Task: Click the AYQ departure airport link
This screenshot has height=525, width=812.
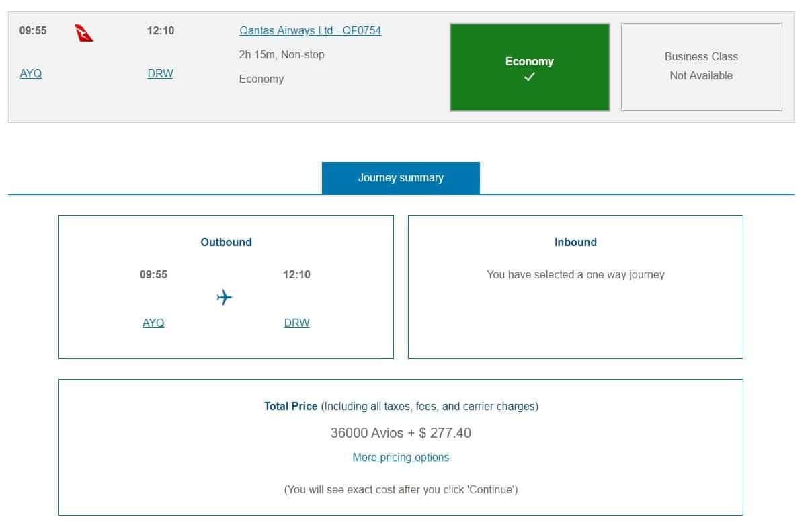Action: [30, 73]
